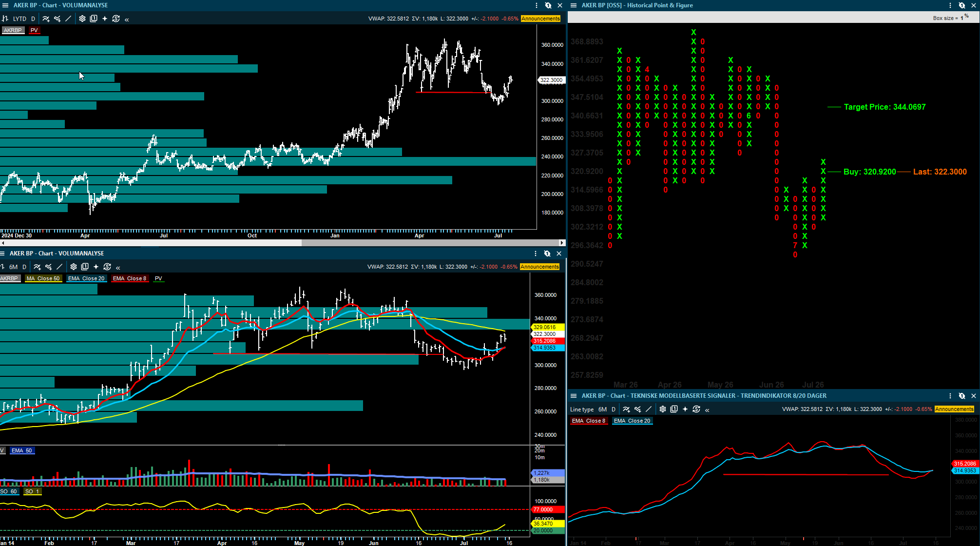Click currency refresh icon in top chart toolbar
The image size is (980, 546).
pyautogui.click(x=116, y=19)
